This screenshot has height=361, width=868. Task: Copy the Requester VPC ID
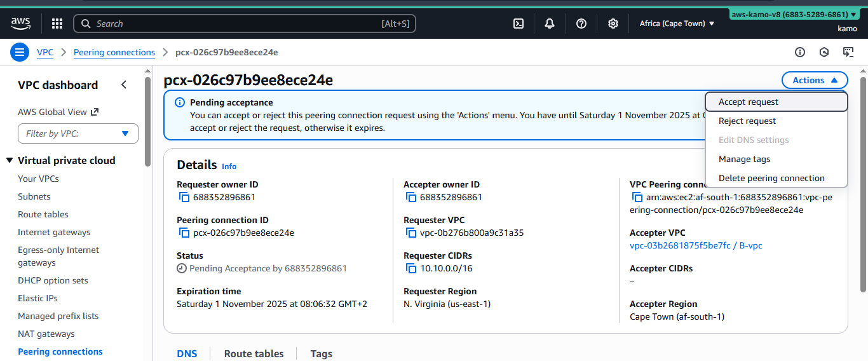411,233
